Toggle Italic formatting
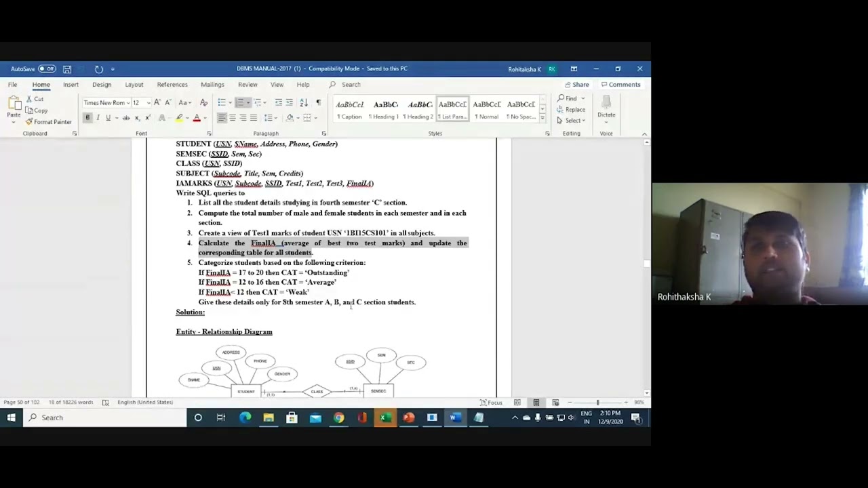Viewport: 868px width, 488px height. click(98, 118)
